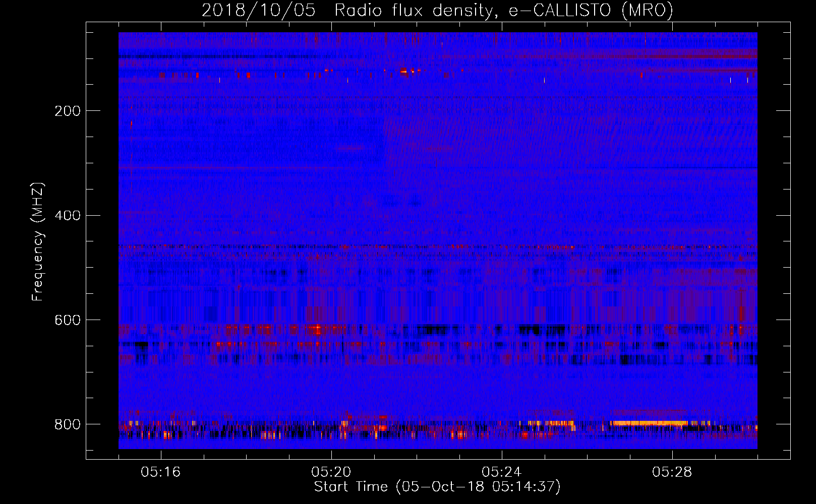Click the 'Start Time (05-Oct-18 05:14:37)' label
The image size is (816, 504).
point(437,487)
